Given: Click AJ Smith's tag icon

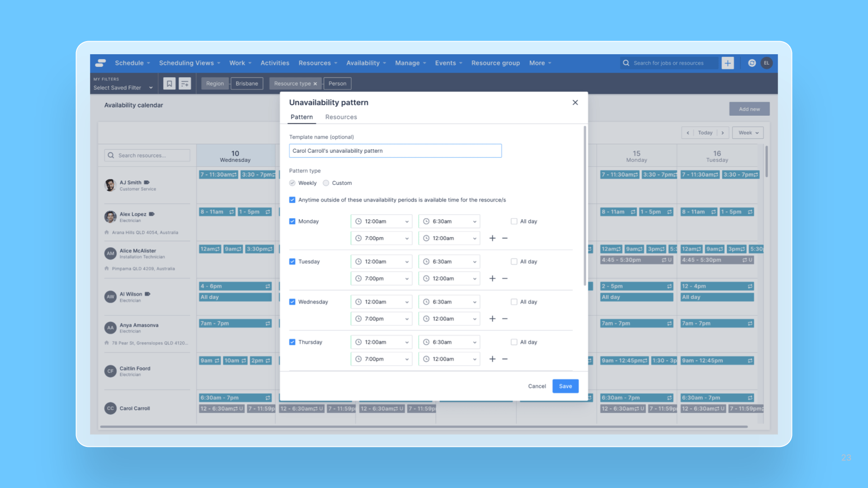Looking at the screenshot, I should click(146, 183).
